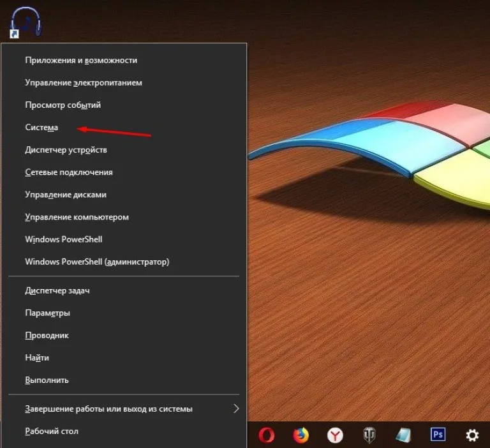Select Сетевые подключения
Viewport: 490px width, 448px height.
click(x=124, y=172)
